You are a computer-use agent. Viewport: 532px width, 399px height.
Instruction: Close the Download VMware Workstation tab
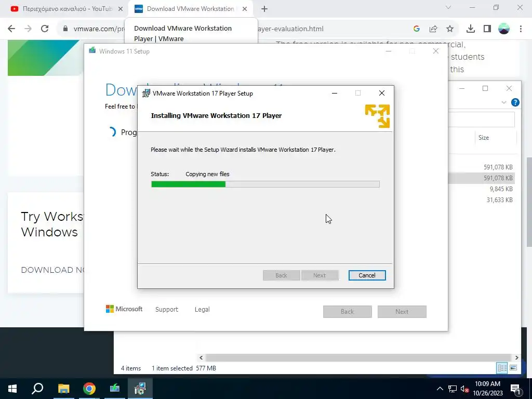[245, 9]
